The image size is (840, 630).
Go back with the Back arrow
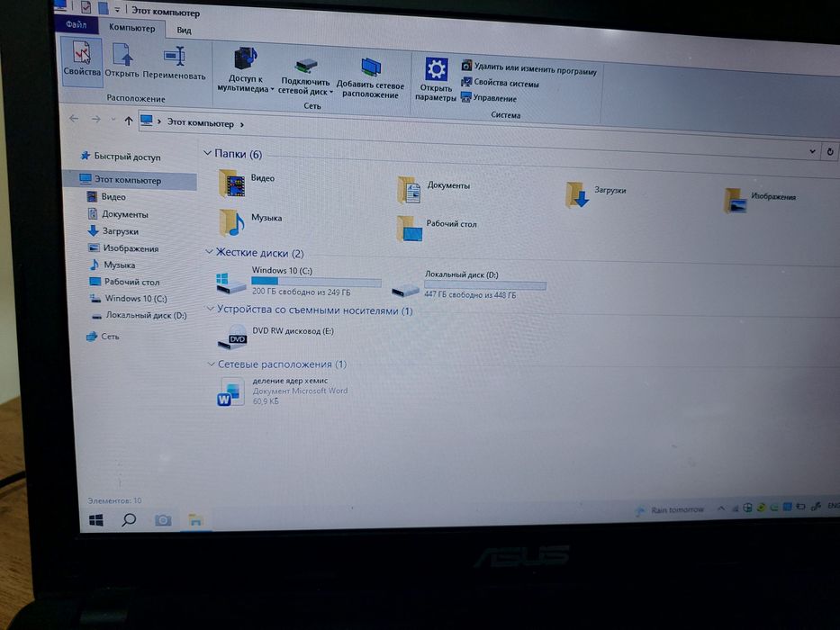click(74, 119)
